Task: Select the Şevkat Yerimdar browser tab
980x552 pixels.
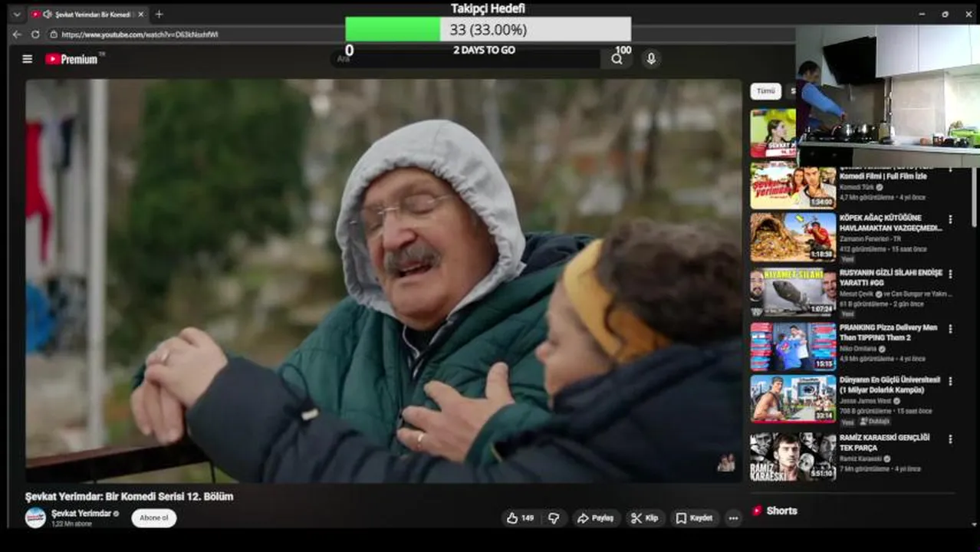Action: tap(87, 14)
